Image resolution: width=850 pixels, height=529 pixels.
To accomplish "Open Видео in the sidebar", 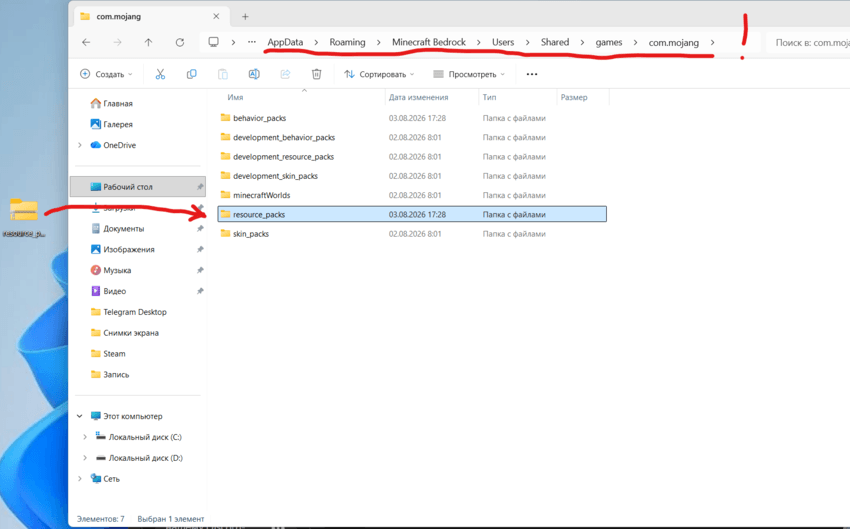I will pyautogui.click(x=114, y=291).
